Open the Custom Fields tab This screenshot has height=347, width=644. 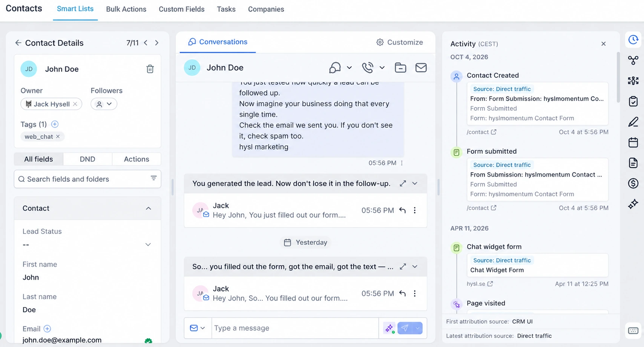[x=181, y=9]
